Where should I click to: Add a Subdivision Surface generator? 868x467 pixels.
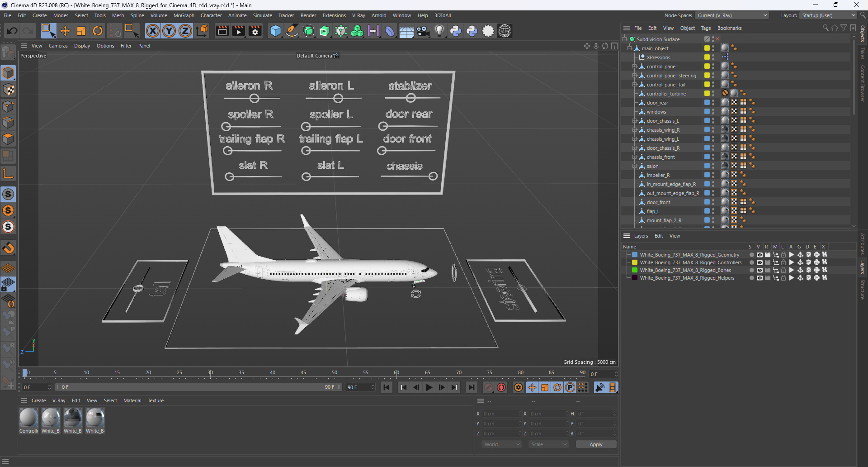coord(308,31)
